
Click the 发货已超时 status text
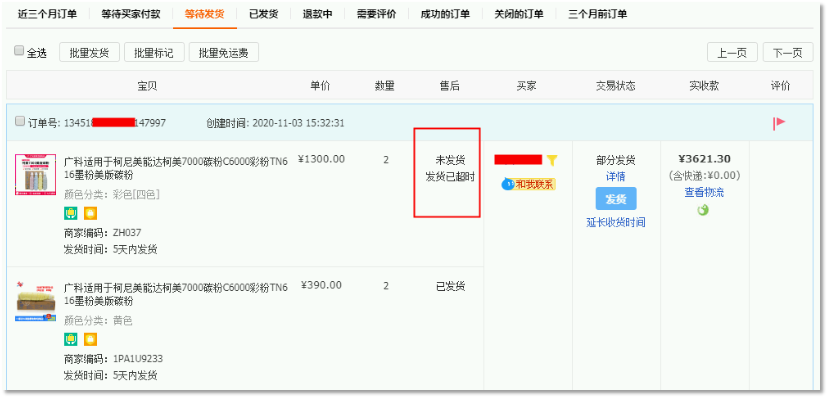click(450, 177)
